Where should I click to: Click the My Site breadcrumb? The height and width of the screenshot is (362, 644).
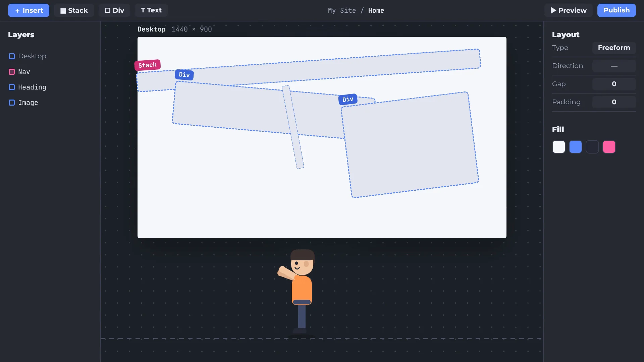[342, 11]
